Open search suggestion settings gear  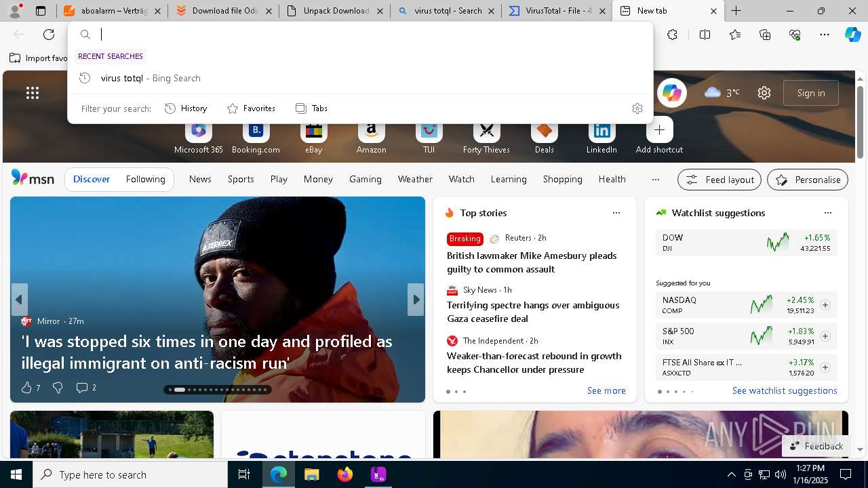click(x=637, y=108)
